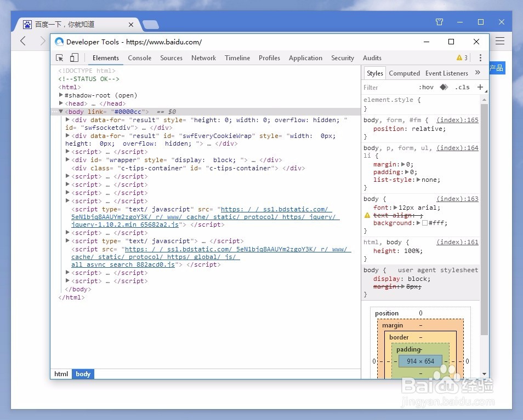Open the browser hamburger menu
523x420 pixels.
[x=499, y=41]
